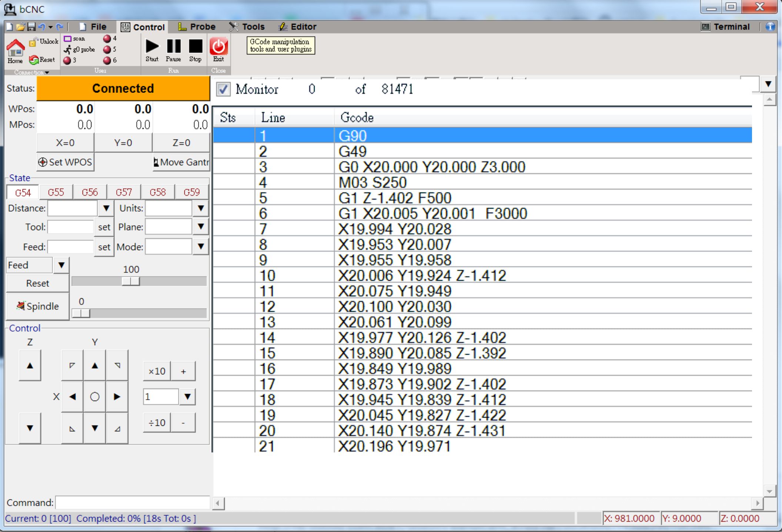Run the user scan macro

tap(74, 38)
